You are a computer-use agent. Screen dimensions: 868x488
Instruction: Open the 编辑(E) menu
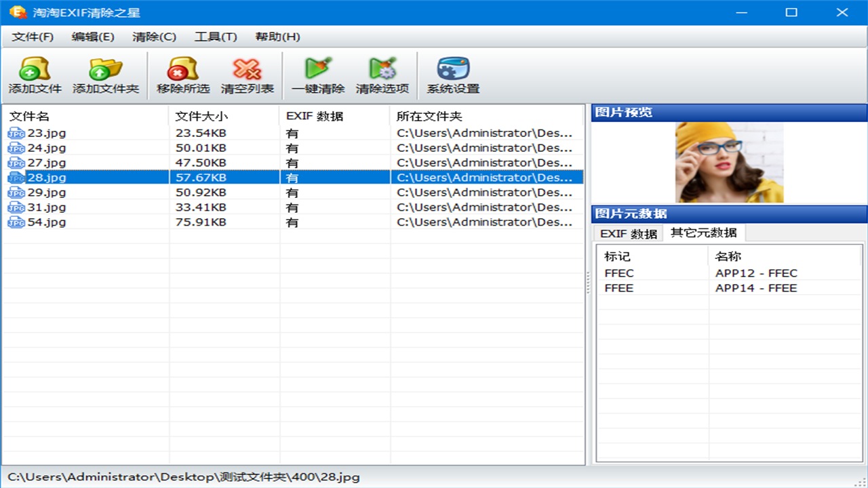click(93, 37)
